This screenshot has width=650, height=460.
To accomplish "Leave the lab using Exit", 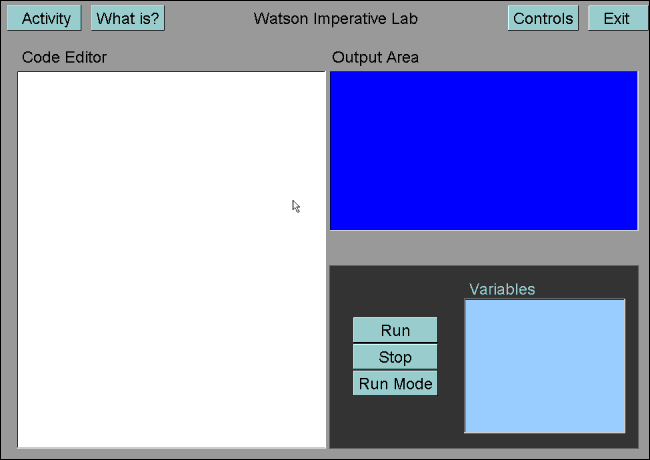I will [618, 18].
